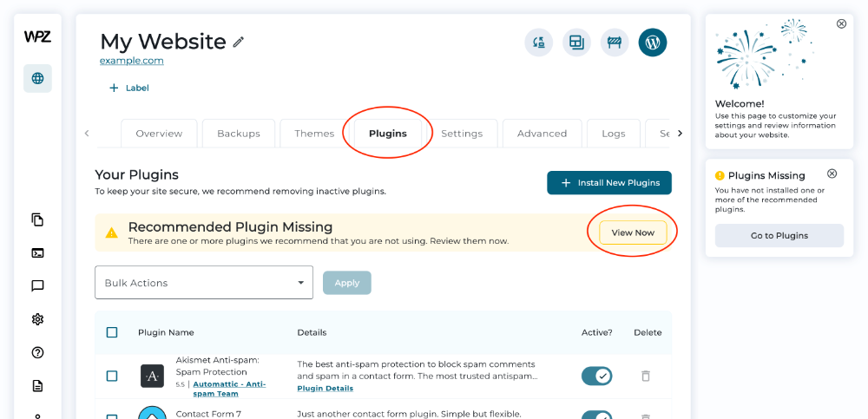Screen dimensions: 868x419
Task: Delete Akismet plugin using trash icon
Action: (x=645, y=376)
